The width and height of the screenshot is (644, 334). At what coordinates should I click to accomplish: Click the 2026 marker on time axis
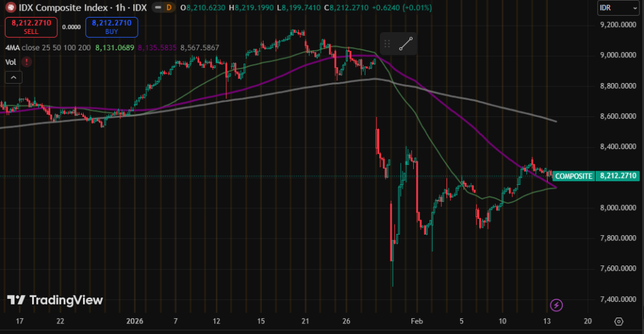(135, 321)
